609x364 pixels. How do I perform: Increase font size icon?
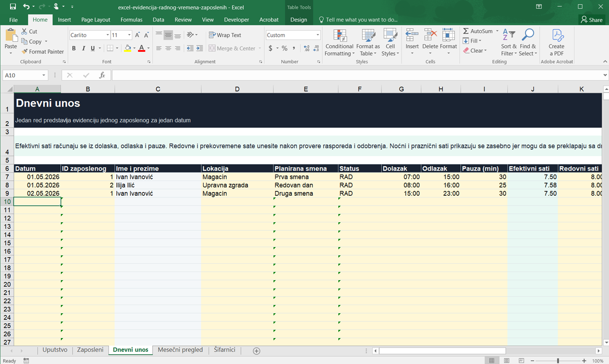(x=137, y=35)
